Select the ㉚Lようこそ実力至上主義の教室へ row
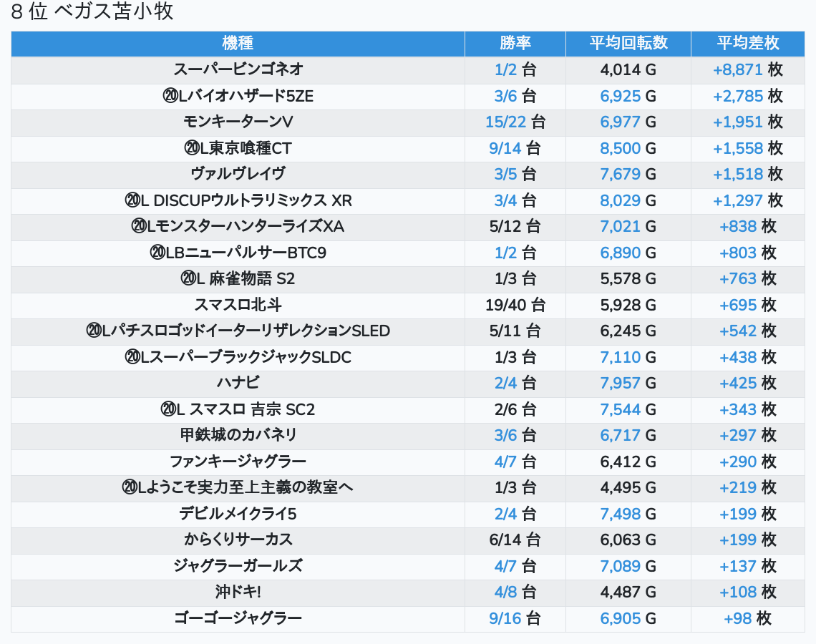Screen dimensions: 816x644 pyautogui.click(x=408, y=488)
